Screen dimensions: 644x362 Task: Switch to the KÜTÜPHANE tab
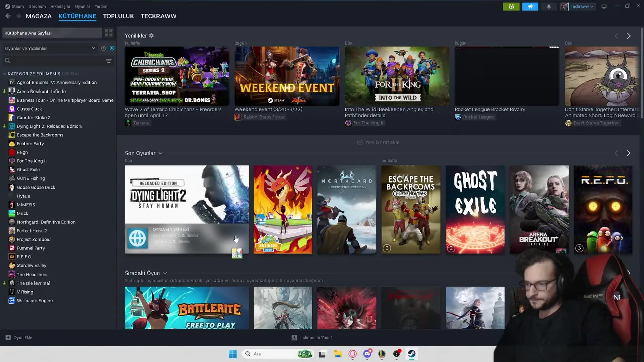pos(77,16)
